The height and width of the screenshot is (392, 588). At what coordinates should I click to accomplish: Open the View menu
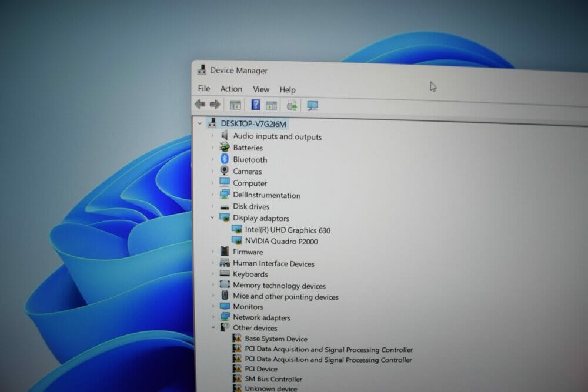click(x=261, y=89)
